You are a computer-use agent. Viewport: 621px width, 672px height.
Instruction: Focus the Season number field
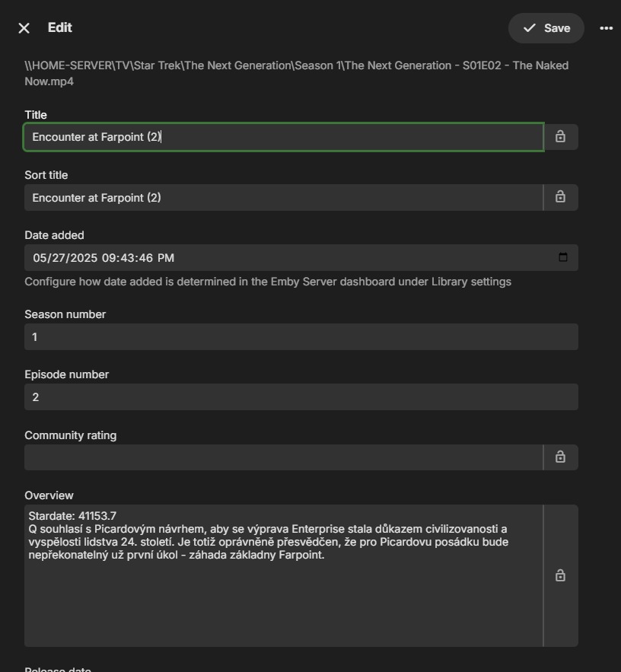pyautogui.click(x=301, y=337)
